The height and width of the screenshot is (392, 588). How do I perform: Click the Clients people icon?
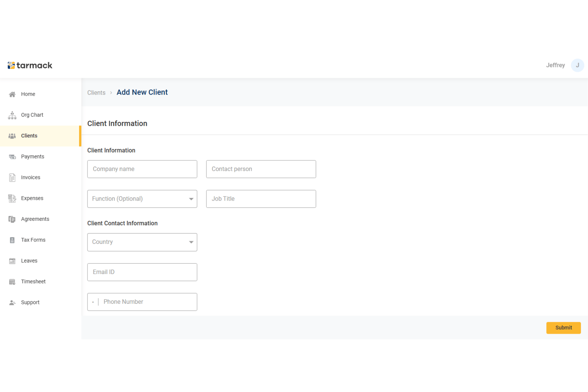12,136
